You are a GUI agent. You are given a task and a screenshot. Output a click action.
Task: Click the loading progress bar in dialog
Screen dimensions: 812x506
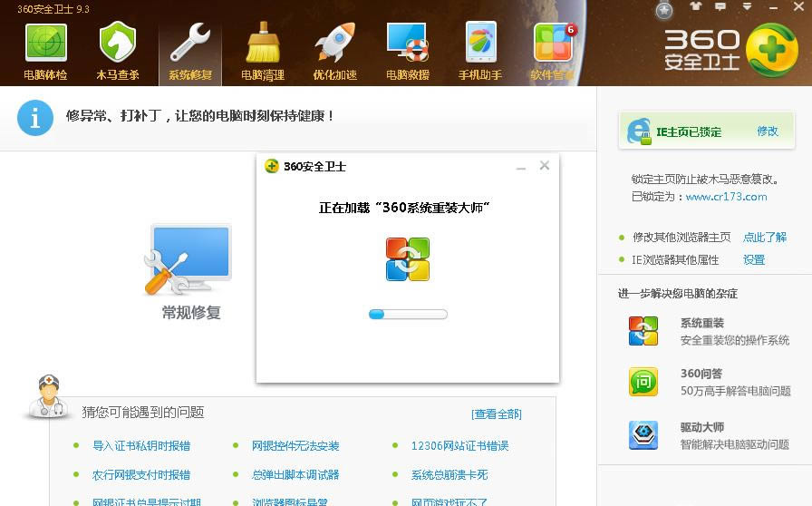click(408, 315)
